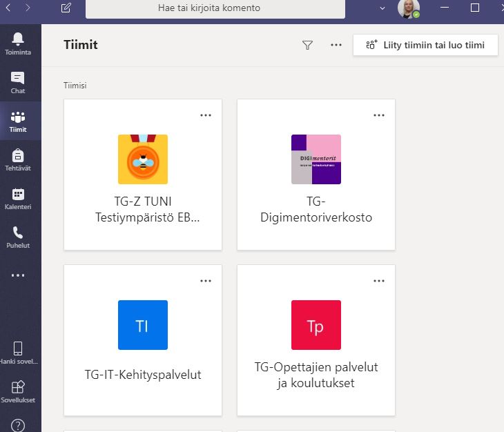Image resolution: width=504 pixels, height=432 pixels.
Task: Open Puhelut calls section
Action: [x=18, y=237]
